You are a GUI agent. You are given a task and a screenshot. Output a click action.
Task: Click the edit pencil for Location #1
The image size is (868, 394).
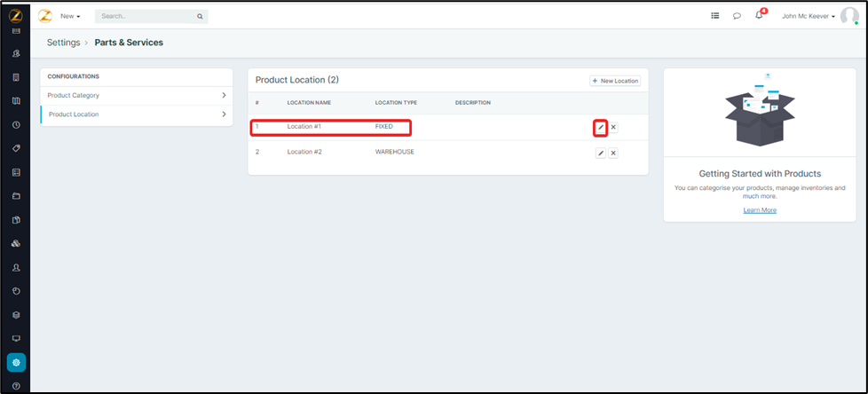(600, 127)
